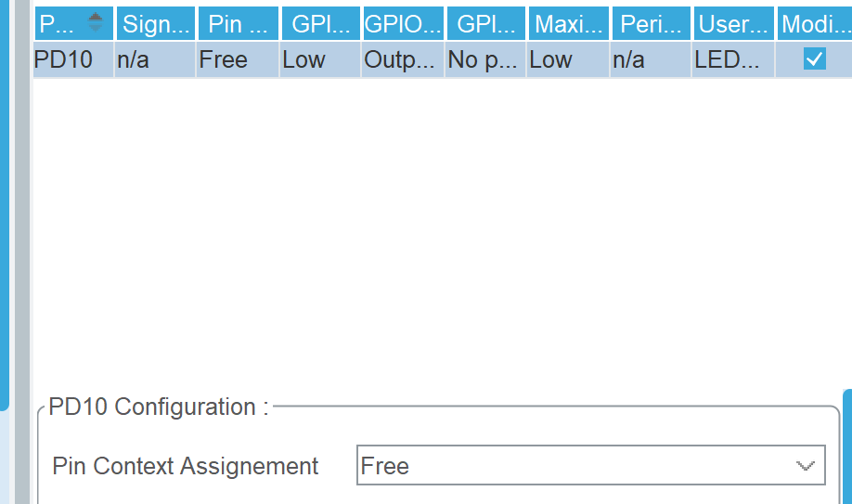Click the No pull-up cell of PD10

pos(485,59)
